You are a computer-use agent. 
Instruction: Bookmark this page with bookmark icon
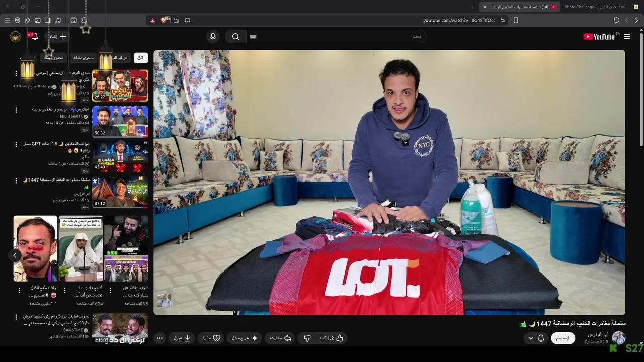click(x=516, y=20)
